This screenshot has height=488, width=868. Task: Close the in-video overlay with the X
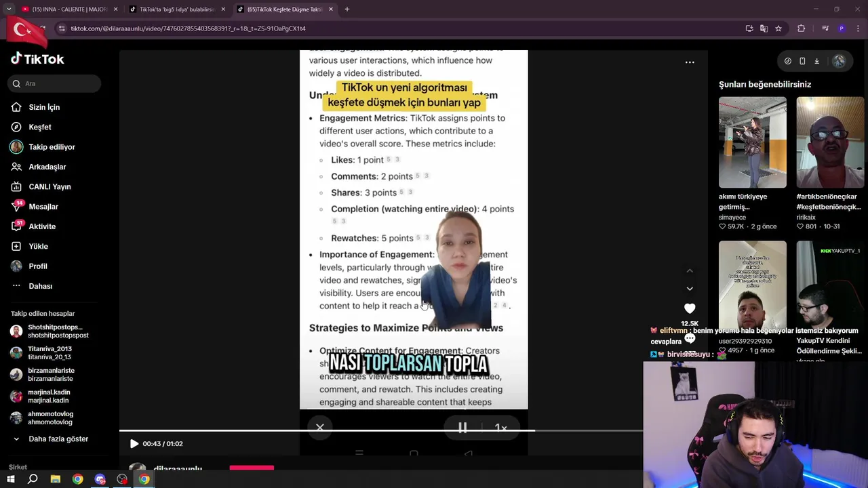tap(320, 427)
